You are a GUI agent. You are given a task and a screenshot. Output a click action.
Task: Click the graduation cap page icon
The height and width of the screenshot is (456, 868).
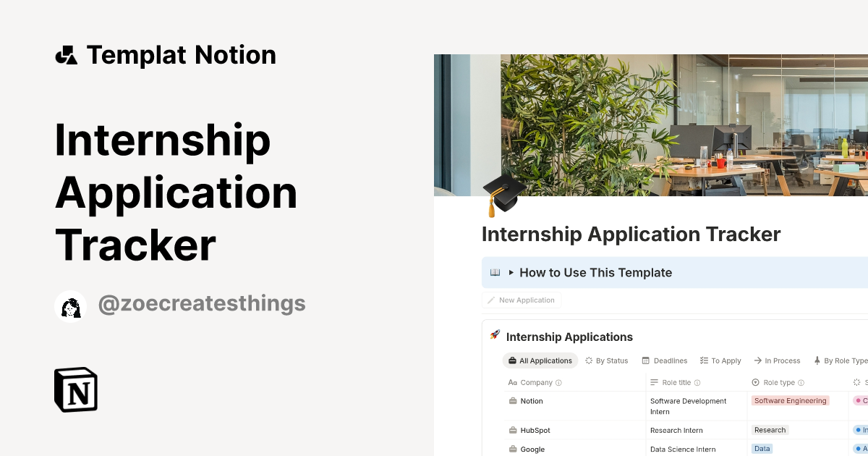coord(504,194)
